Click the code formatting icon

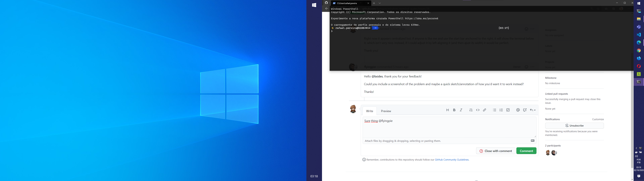tap(478, 110)
